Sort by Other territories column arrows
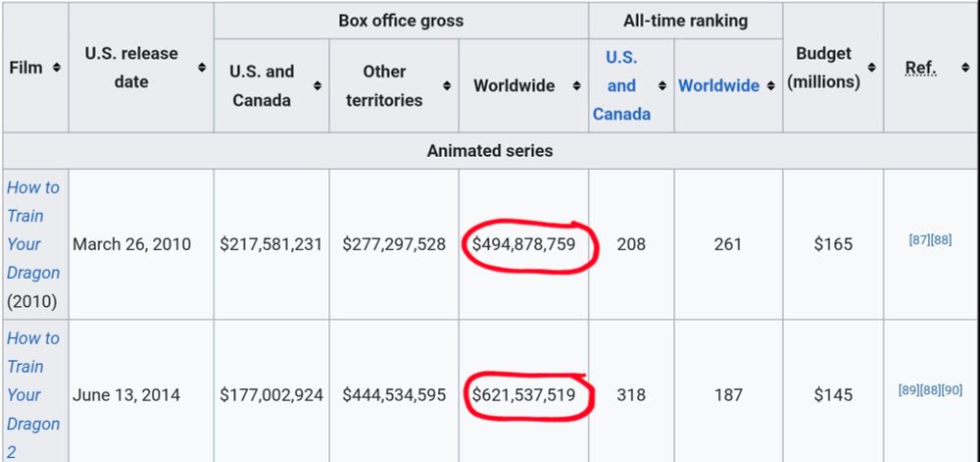The height and width of the screenshot is (462, 980). [447, 86]
